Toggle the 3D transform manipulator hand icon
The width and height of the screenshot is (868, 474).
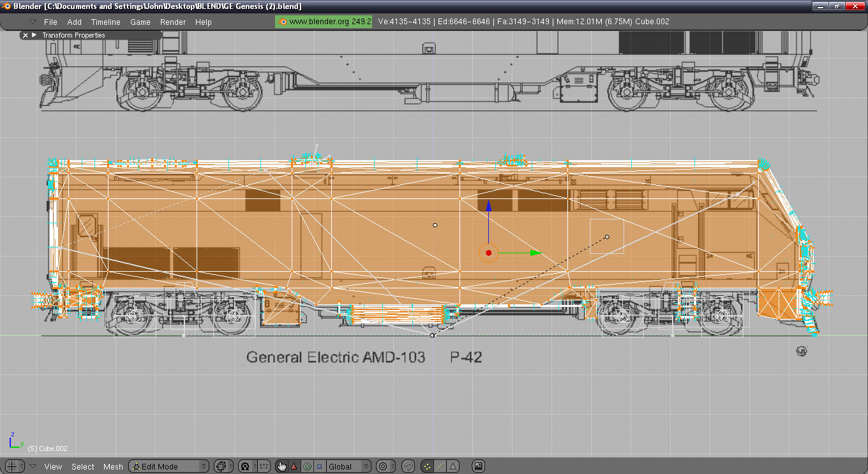(x=281, y=466)
